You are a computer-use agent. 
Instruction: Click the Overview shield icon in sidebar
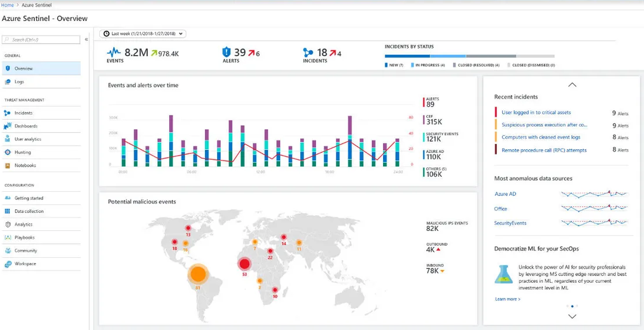coord(8,68)
